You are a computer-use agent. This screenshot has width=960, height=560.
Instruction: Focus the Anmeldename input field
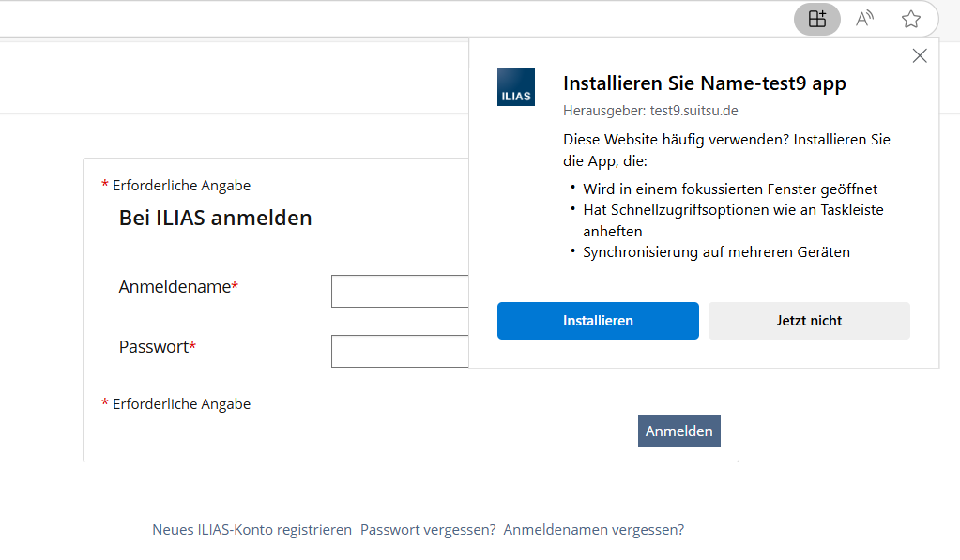400,291
